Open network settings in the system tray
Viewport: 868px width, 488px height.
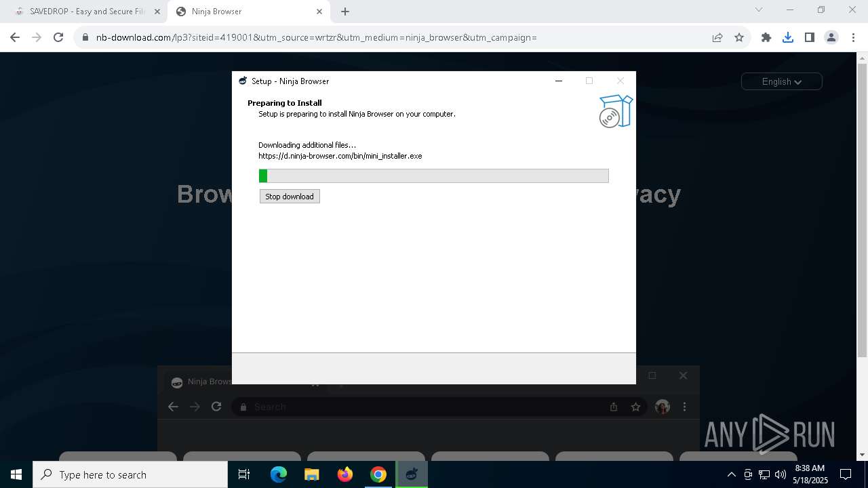click(x=764, y=474)
